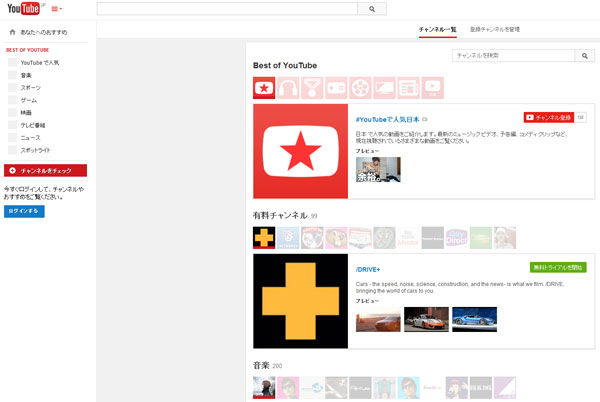Viewport: 600px width, 402px height.
Task: Open the /DRIVE+ channel title link
Action: click(x=368, y=270)
